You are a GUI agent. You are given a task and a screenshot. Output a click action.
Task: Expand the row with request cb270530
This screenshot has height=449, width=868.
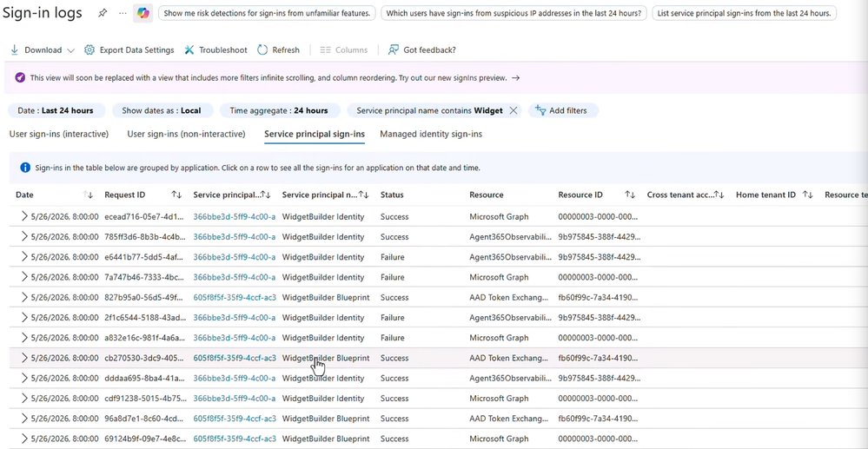point(24,358)
